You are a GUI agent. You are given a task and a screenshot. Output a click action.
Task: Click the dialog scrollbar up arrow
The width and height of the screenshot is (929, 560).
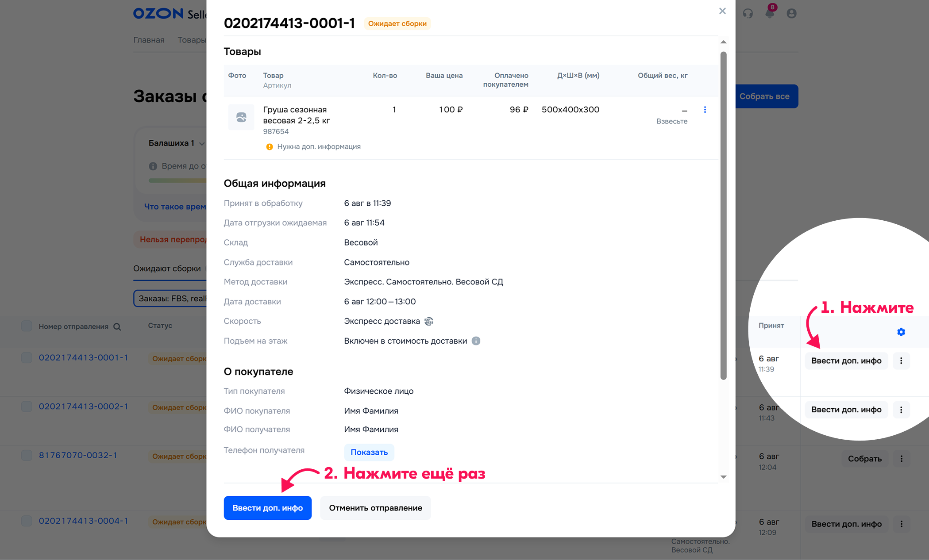[724, 42]
